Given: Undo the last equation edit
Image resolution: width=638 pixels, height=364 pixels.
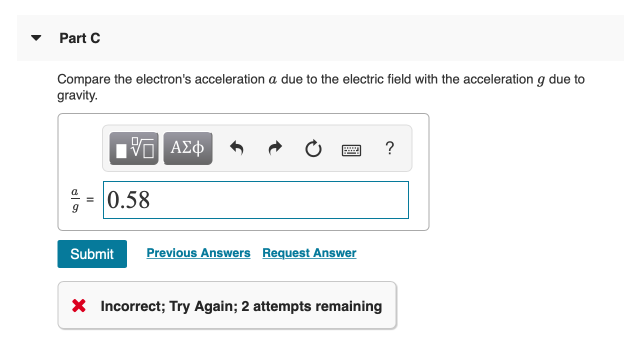Looking at the screenshot, I should pyautogui.click(x=236, y=148).
